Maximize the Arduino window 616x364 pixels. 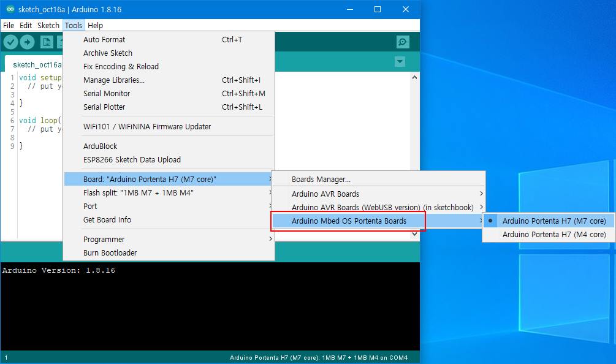point(378,9)
